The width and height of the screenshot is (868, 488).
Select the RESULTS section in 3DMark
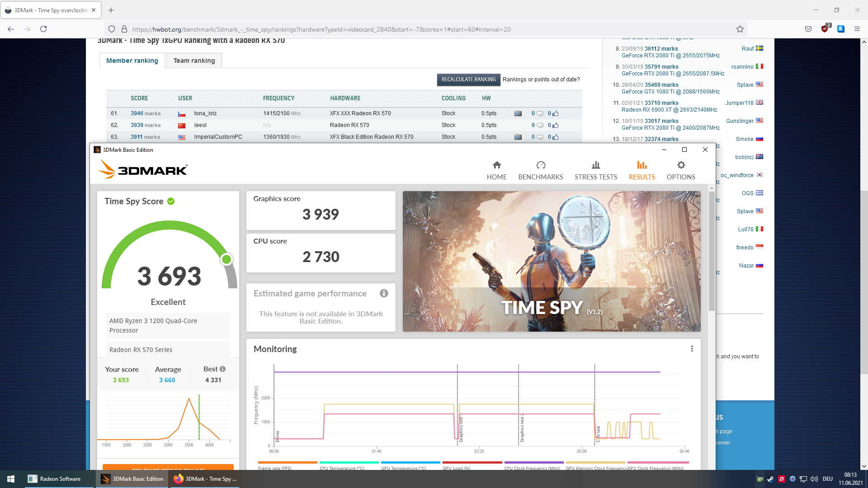[x=642, y=170]
